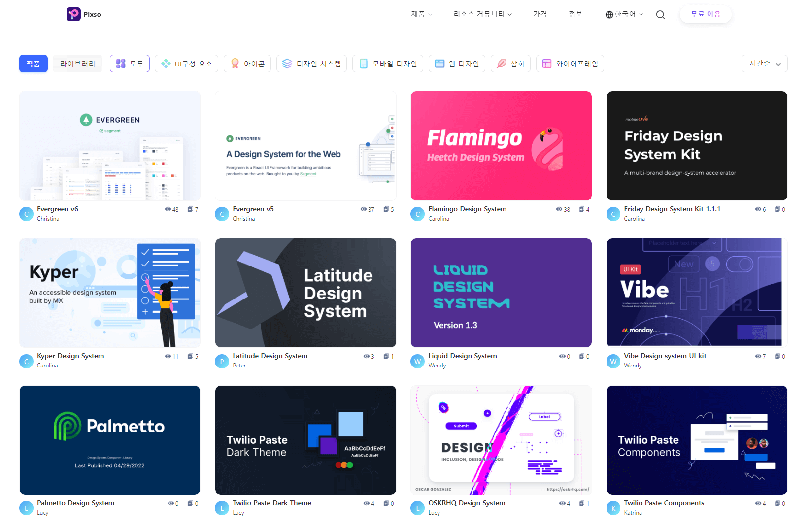The image size is (810, 532).
Task: Click Katrina's avatar under Twilio Paste Components
Action: (613, 508)
